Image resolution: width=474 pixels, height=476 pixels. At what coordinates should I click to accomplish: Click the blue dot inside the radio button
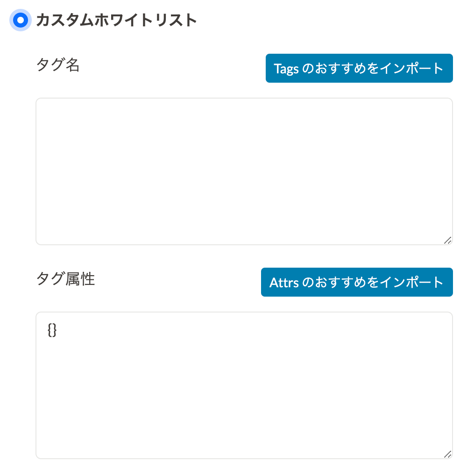click(20, 20)
